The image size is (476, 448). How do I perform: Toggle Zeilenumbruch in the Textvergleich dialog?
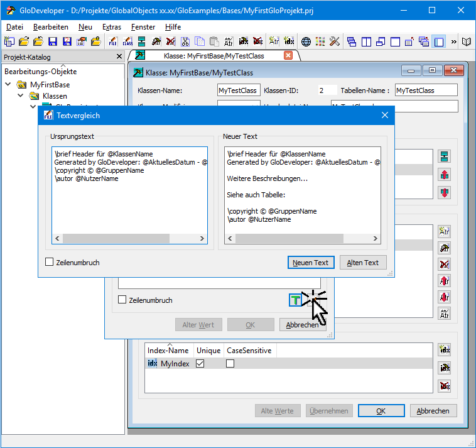[x=49, y=262]
